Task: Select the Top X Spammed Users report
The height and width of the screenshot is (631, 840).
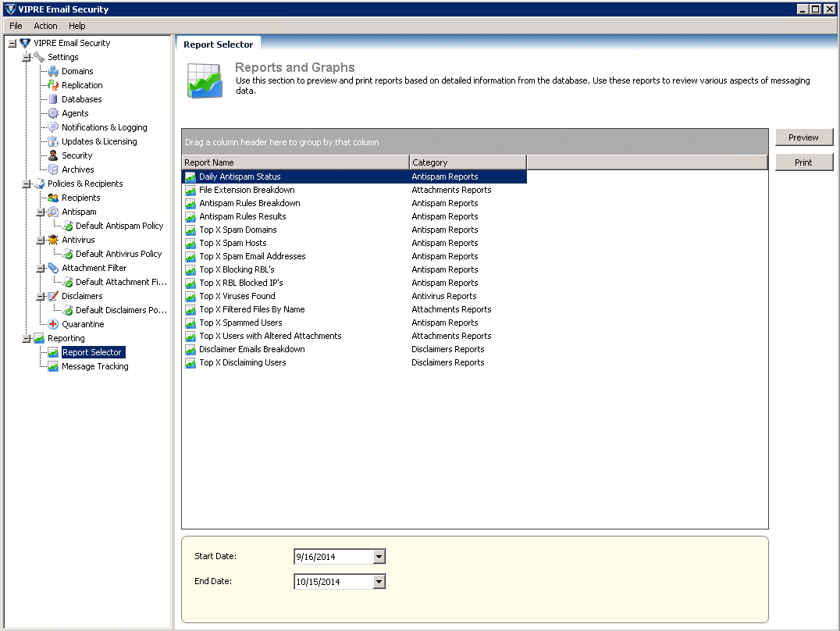Action: tap(354, 323)
